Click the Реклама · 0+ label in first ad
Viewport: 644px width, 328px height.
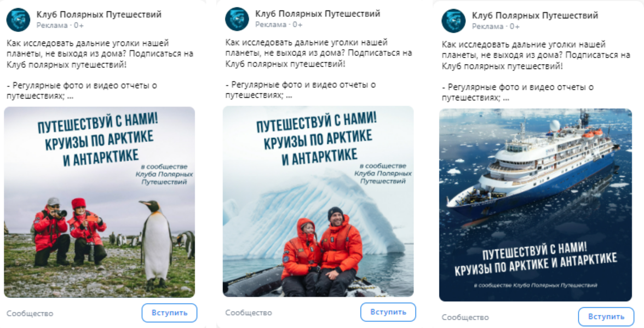pos(60,25)
